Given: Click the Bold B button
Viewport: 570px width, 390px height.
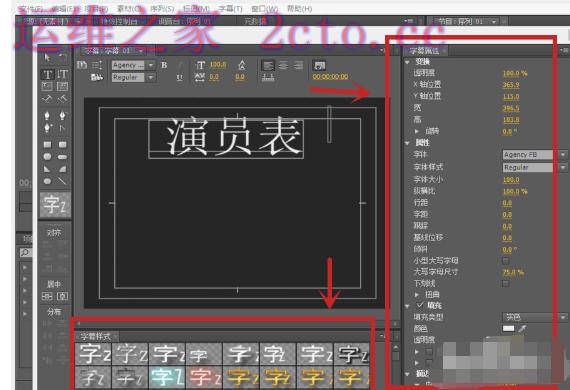Looking at the screenshot, I should [164, 65].
